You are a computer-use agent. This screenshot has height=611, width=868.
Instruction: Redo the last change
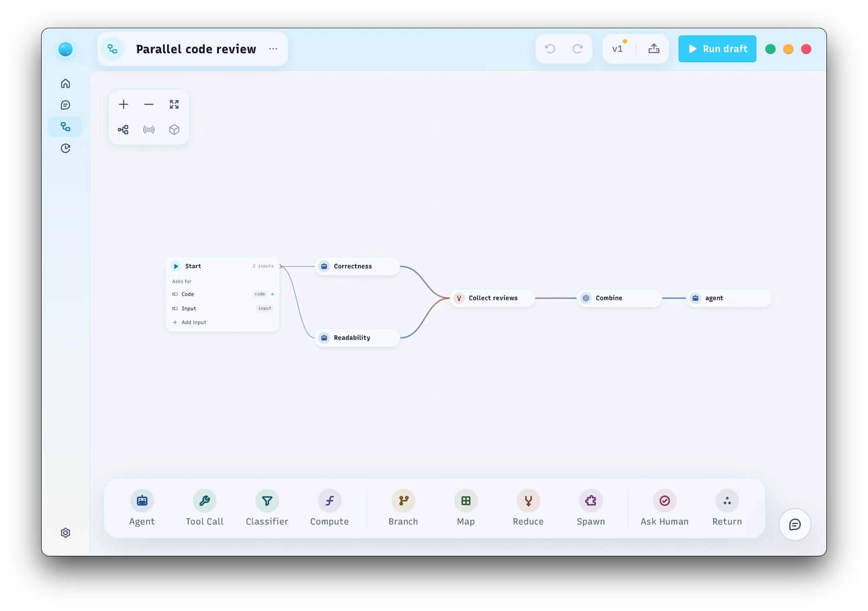pyautogui.click(x=578, y=49)
